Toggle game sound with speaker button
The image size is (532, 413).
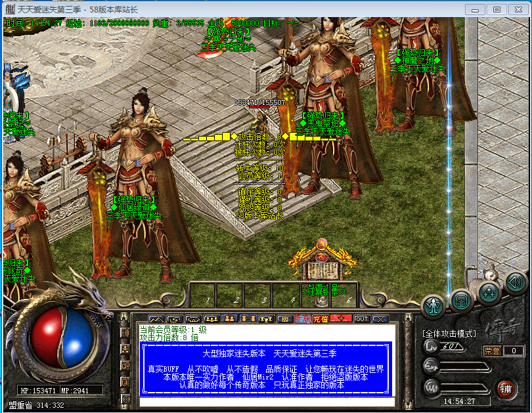516,282
